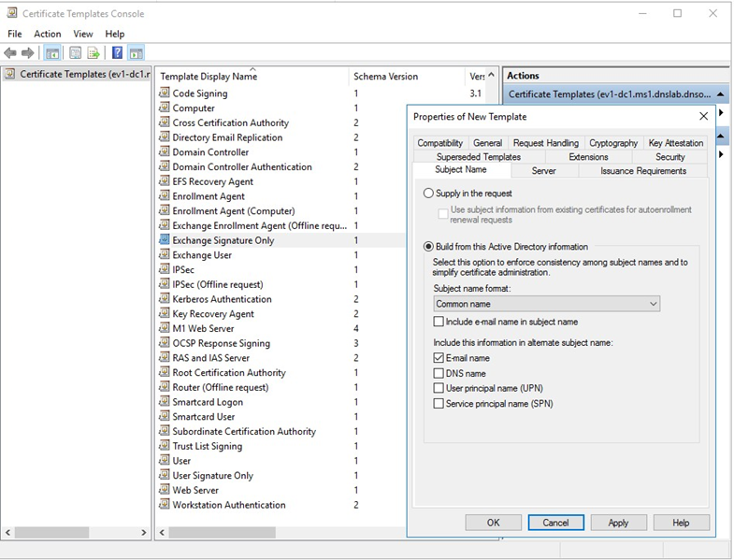Switch to the Key Attestation tab

pyautogui.click(x=675, y=143)
